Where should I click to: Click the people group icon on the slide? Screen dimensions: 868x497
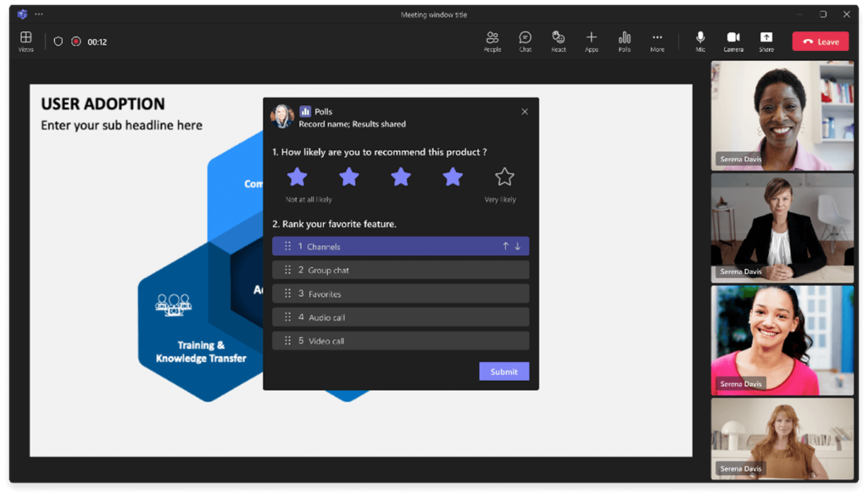click(173, 304)
